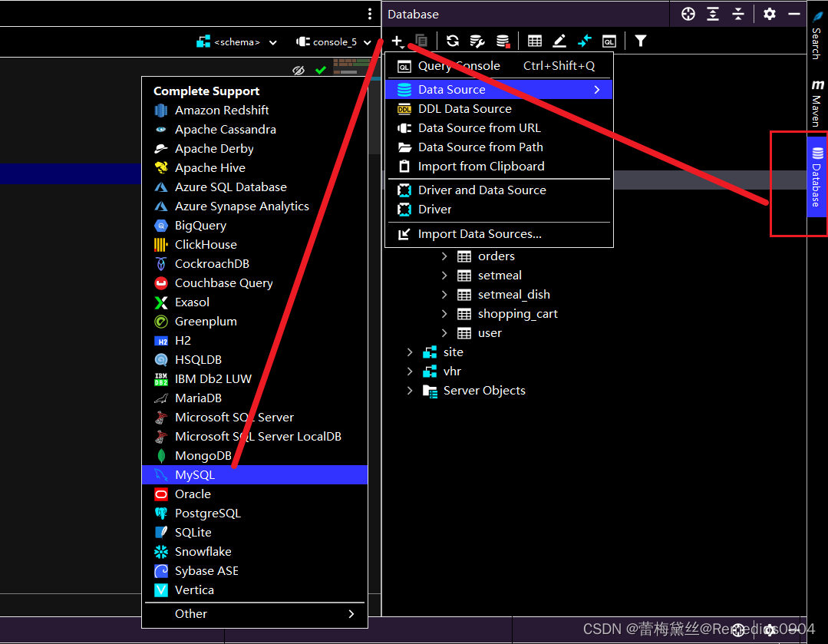Open the vertical three-dot options menu
This screenshot has height=644, width=828.
pyautogui.click(x=370, y=14)
